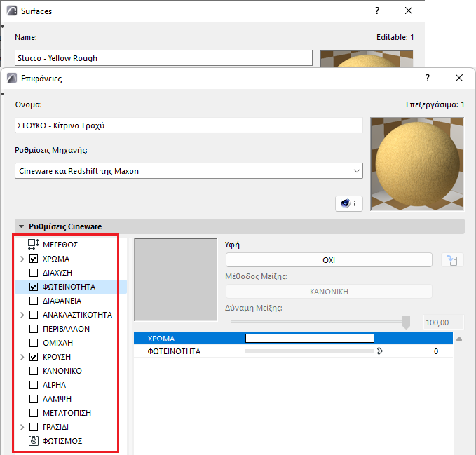Enable the ΠΕΡΙΒΑΛΛΟΝ checkbox
This screenshot has width=476, height=455.
point(34,329)
